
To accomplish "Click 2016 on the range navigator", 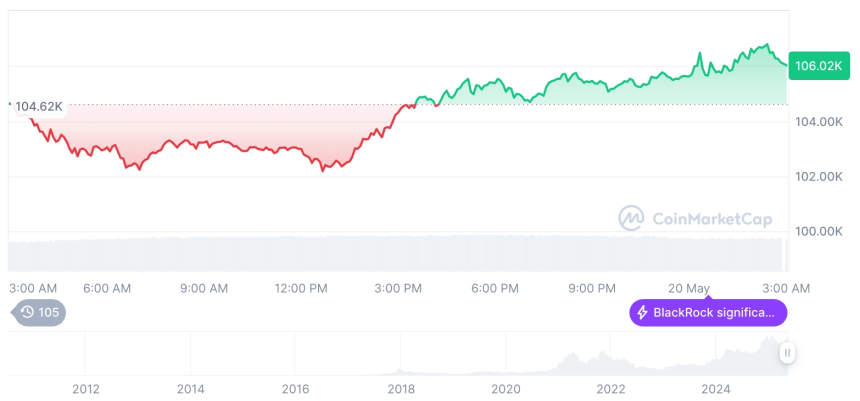I will [296, 389].
